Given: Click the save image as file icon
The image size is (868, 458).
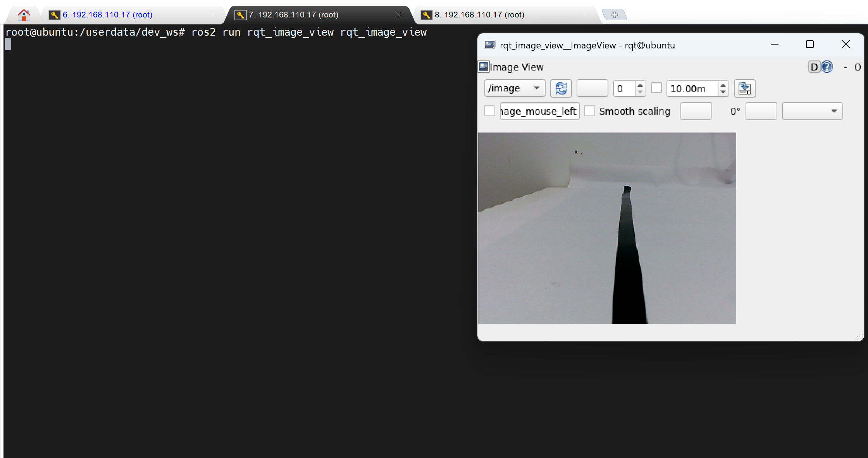Looking at the screenshot, I should tap(744, 88).
